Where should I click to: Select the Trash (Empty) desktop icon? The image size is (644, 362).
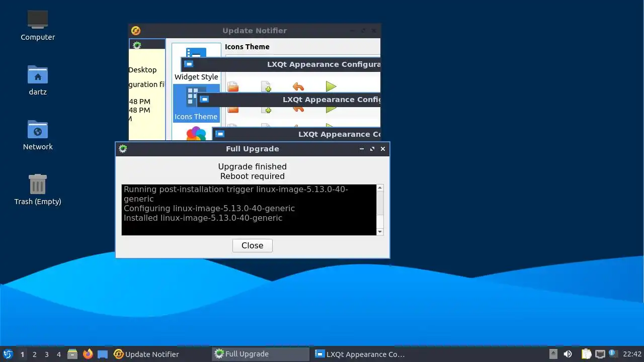pyautogui.click(x=38, y=190)
